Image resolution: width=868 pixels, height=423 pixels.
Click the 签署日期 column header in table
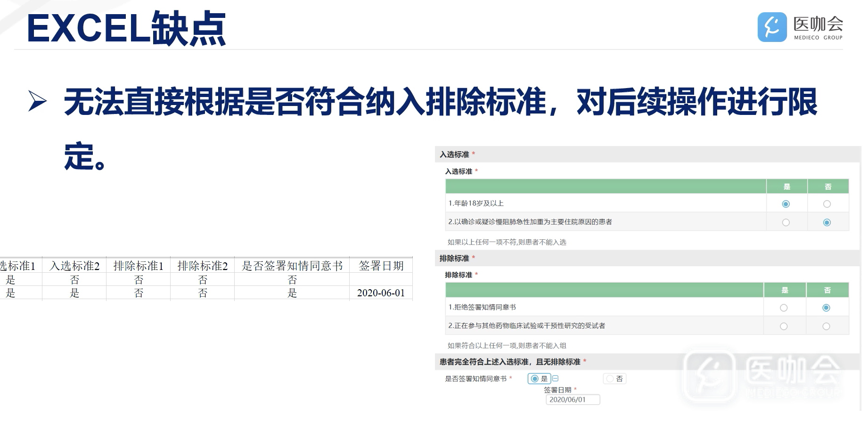pos(381,266)
